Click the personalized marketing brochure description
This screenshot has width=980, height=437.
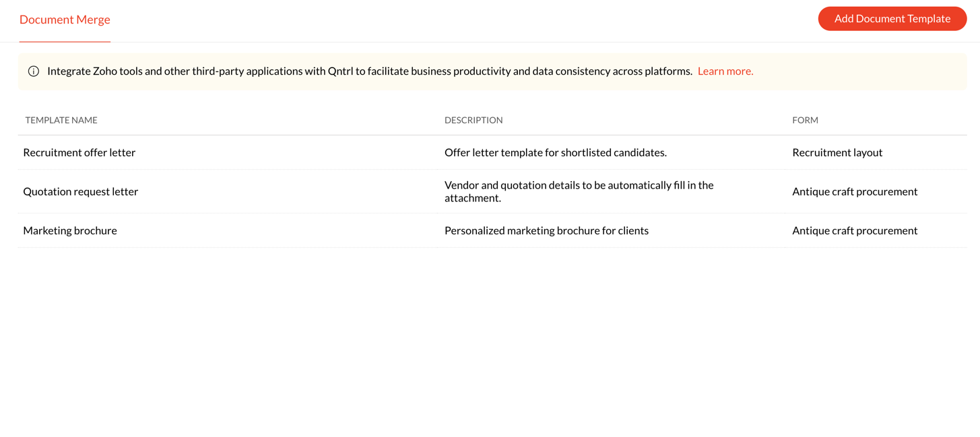coord(546,231)
